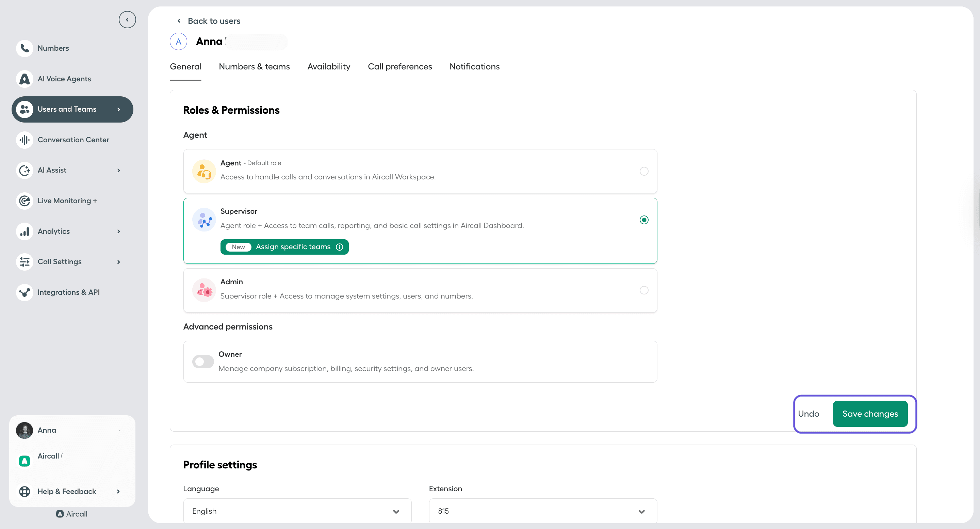Screen dimensions: 980x529
Task: Open the Extension dropdown showing 815
Action: coord(542,511)
